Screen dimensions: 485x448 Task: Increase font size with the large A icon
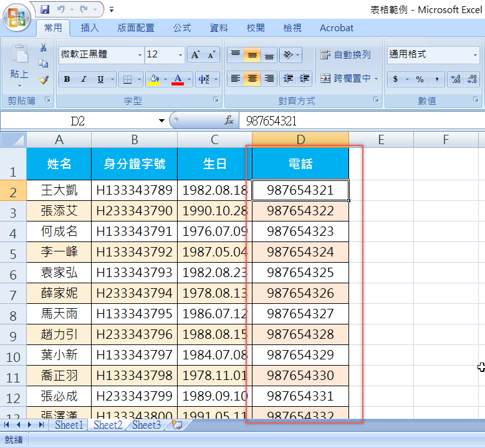pos(195,55)
